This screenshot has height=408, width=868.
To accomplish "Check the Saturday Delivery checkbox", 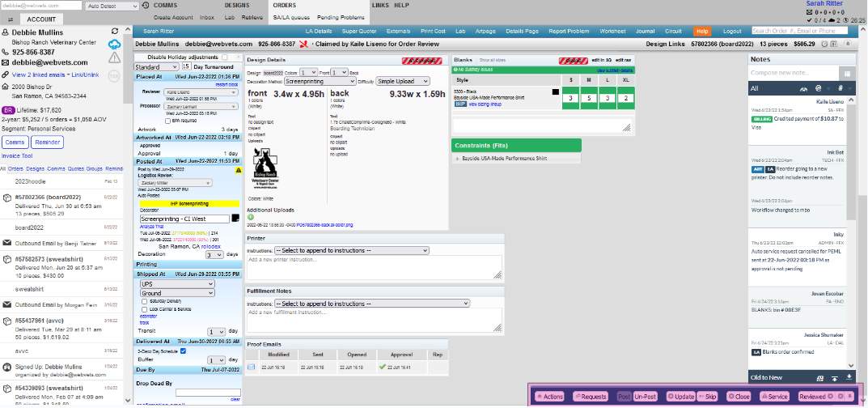I will pyautogui.click(x=144, y=303).
